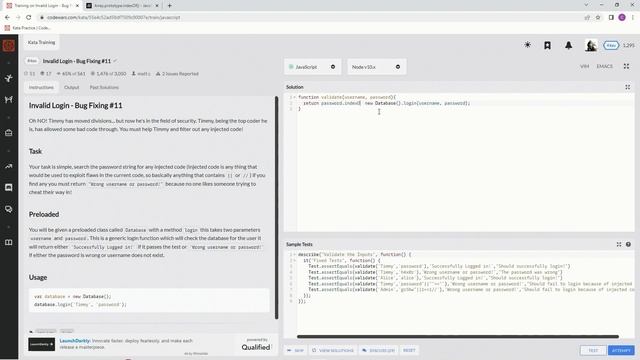Expand the Sample Tests panel
This screenshot has height=360, width=640.
click(x=619, y=244)
